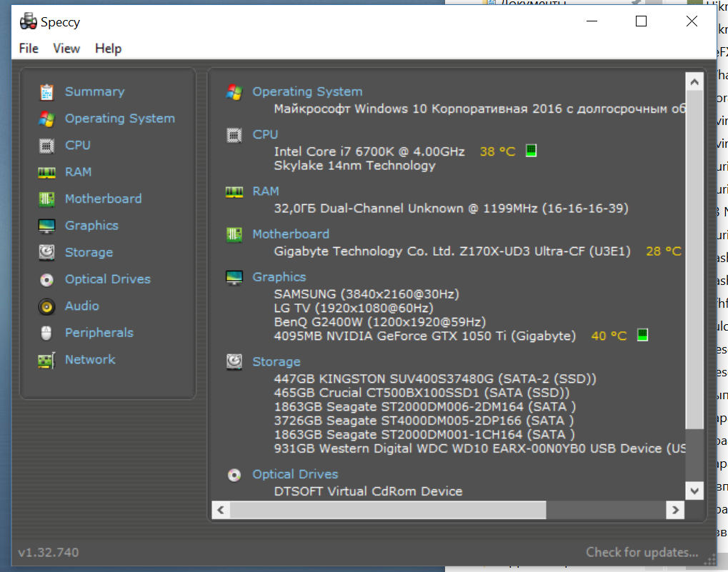728x572 pixels.
Task: Click the RAM stick icon in sidebar
Action: [46, 173]
